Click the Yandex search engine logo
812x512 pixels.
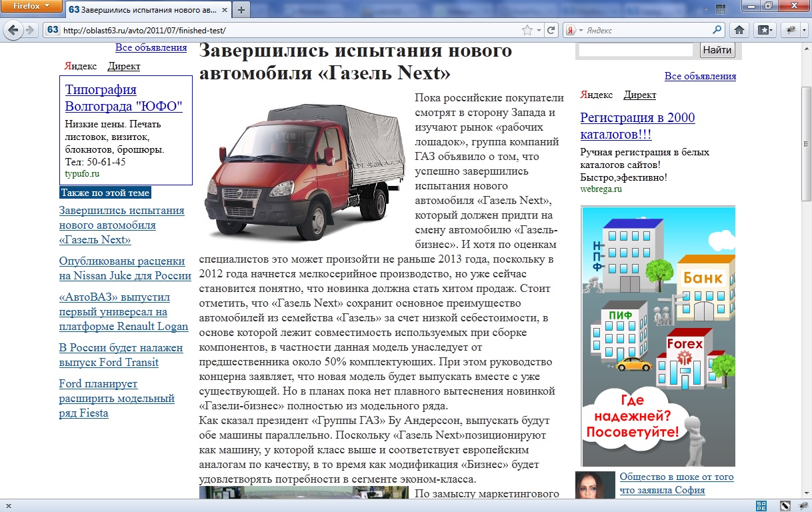[x=571, y=30]
